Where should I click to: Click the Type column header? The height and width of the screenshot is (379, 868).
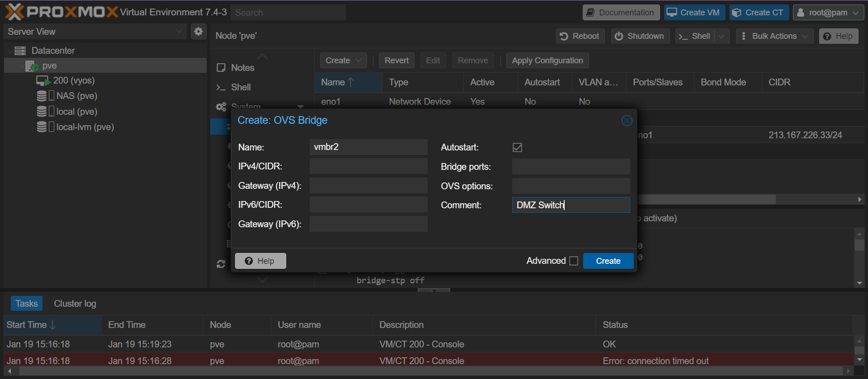click(423, 82)
